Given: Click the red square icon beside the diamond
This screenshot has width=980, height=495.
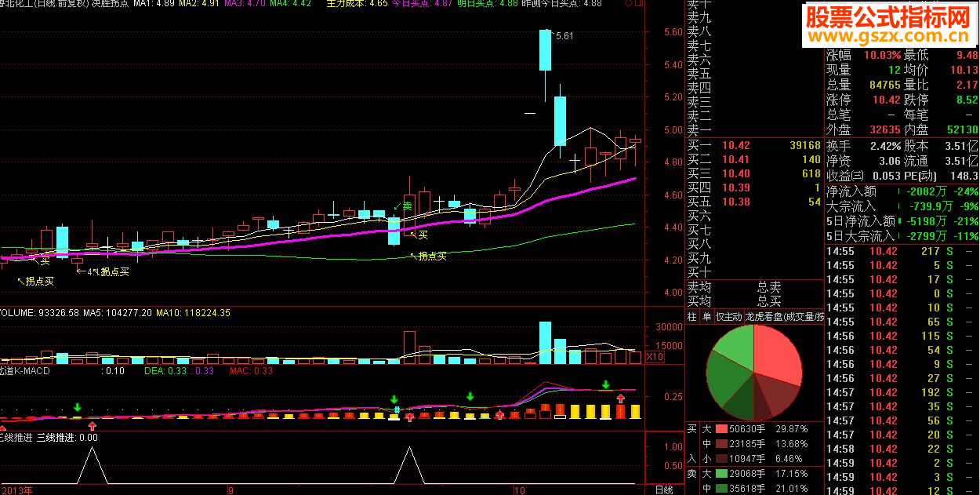Looking at the screenshot, I should [637, 4].
